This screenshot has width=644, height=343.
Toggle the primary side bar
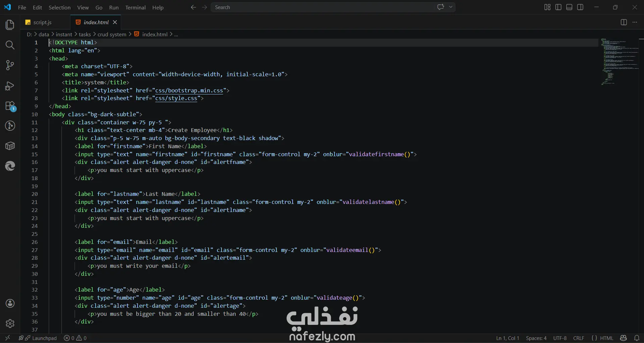point(558,7)
